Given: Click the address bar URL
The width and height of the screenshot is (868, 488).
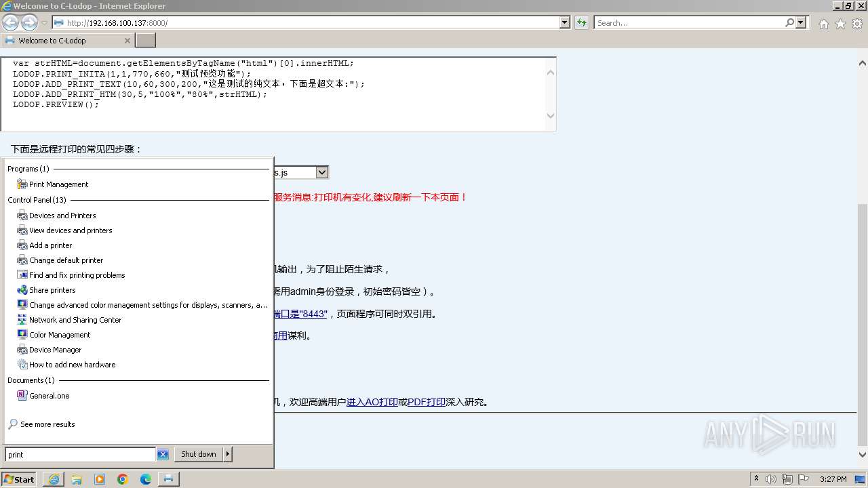Looking at the screenshot, I should 117,23.
